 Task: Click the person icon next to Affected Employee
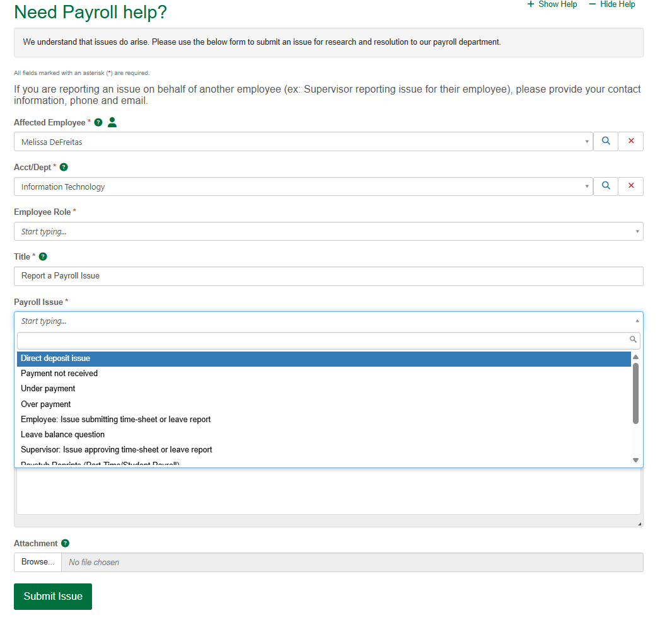(112, 122)
